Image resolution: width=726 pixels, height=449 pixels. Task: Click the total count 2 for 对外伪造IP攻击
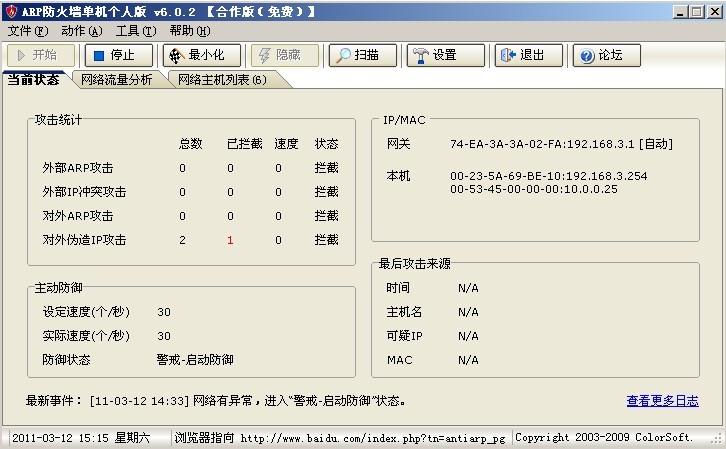(x=182, y=240)
